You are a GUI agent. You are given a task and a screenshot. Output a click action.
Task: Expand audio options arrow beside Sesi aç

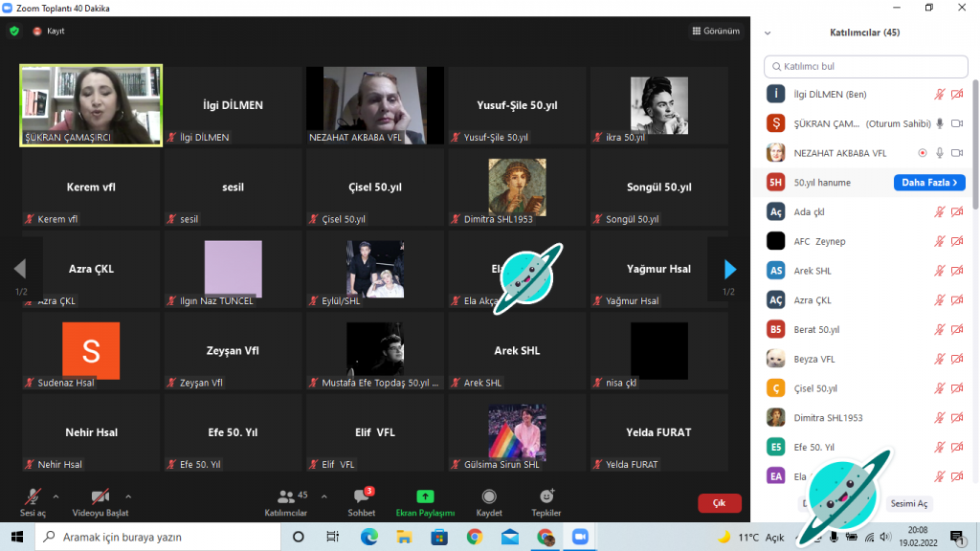[x=56, y=496]
